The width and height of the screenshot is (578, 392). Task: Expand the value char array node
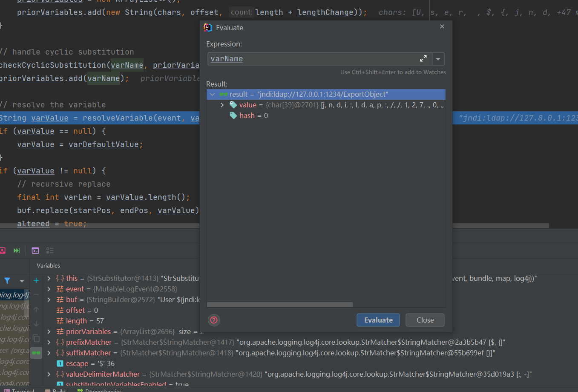coord(222,105)
